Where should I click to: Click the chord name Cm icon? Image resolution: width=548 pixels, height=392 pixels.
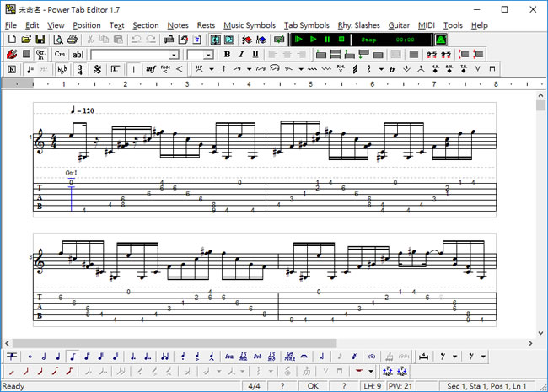point(60,55)
